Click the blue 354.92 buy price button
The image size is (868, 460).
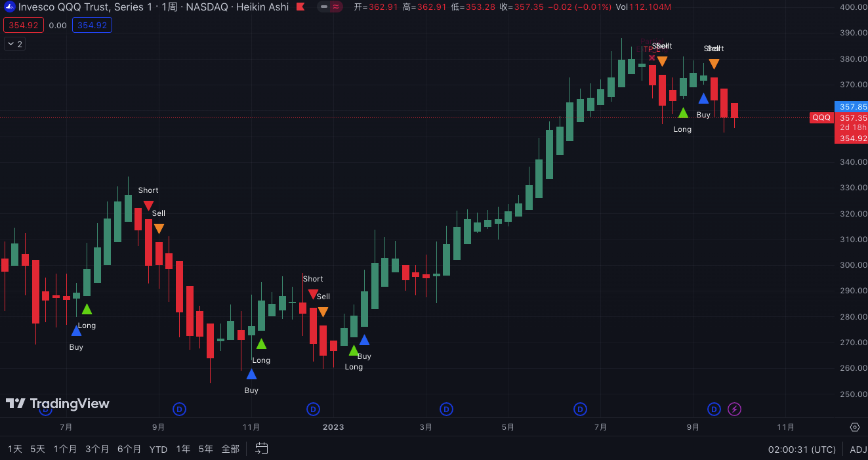pos(92,26)
